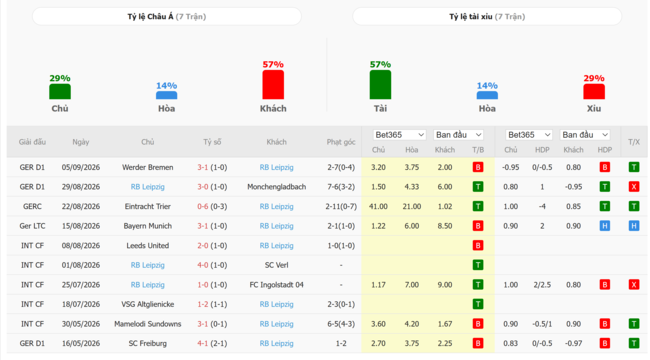The image size is (650, 360).
Task: Open the Tỷ lệ Châu Á tab
Action: pos(167,17)
